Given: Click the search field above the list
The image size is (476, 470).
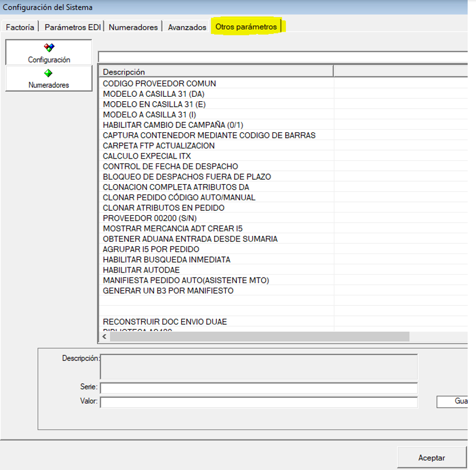Looking at the screenshot, I should (x=284, y=57).
